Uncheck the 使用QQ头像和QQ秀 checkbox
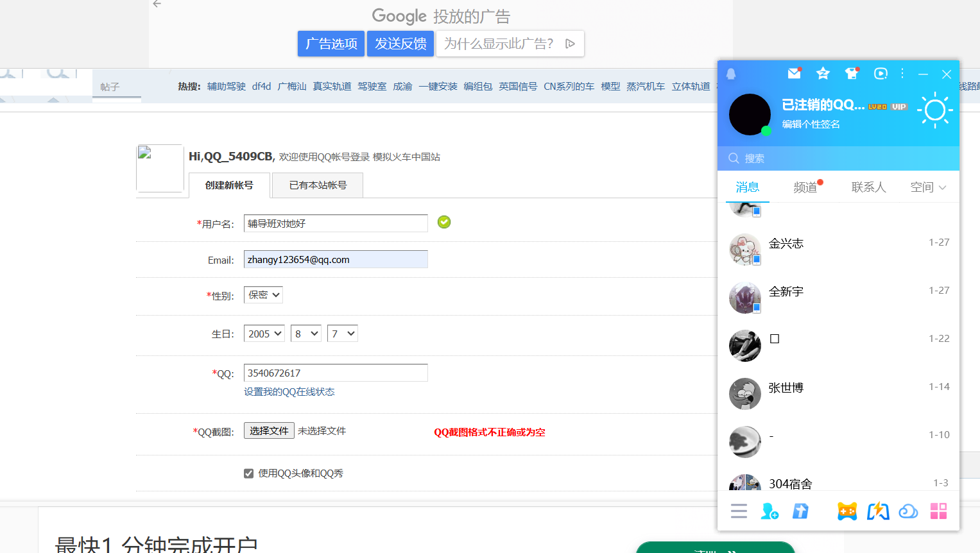The height and width of the screenshot is (553, 980). [249, 473]
